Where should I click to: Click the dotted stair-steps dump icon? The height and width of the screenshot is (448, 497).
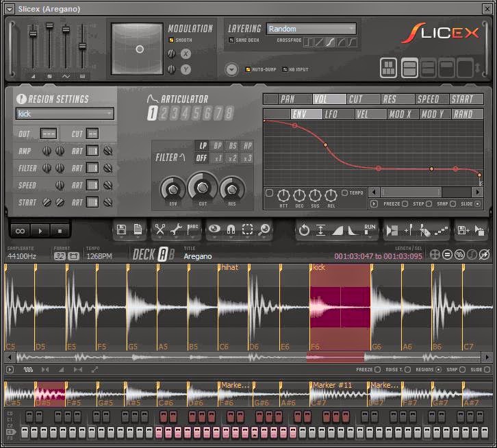[441, 230]
